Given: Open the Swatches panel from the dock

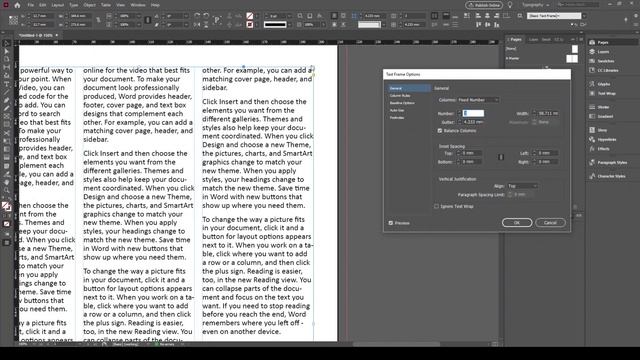Looking at the screenshot, I should tap(605, 61).
